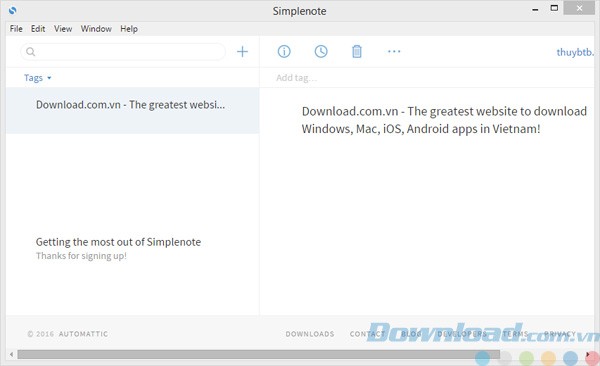Open the Edit menu
Screen dimensions: 600x366
tap(38, 29)
